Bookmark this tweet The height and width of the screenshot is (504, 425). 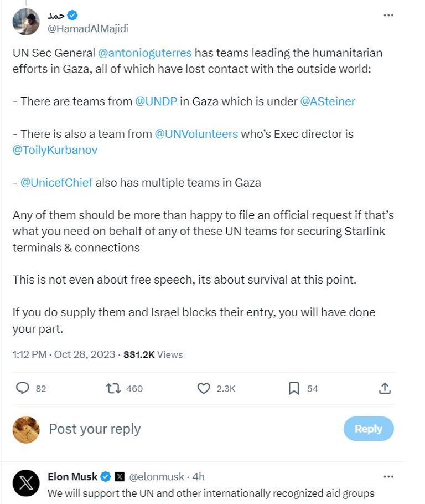(x=294, y=388)
